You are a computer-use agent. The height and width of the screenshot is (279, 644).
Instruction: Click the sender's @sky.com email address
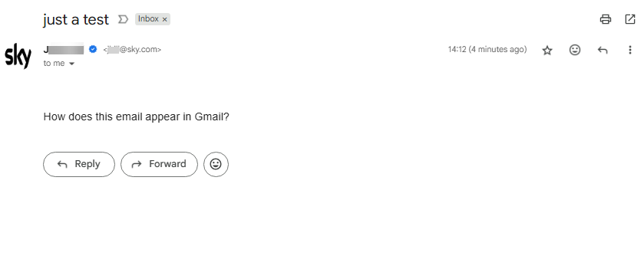coord(132,50)
